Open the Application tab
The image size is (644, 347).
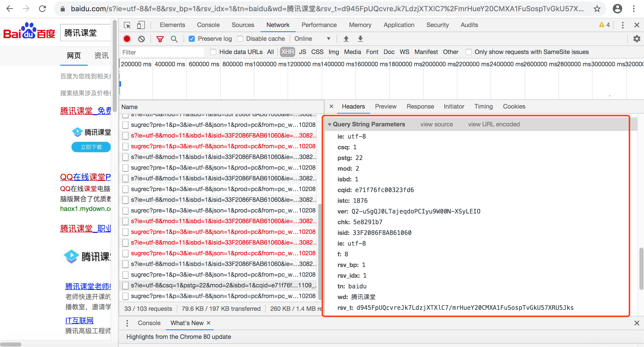click(399, 25)
